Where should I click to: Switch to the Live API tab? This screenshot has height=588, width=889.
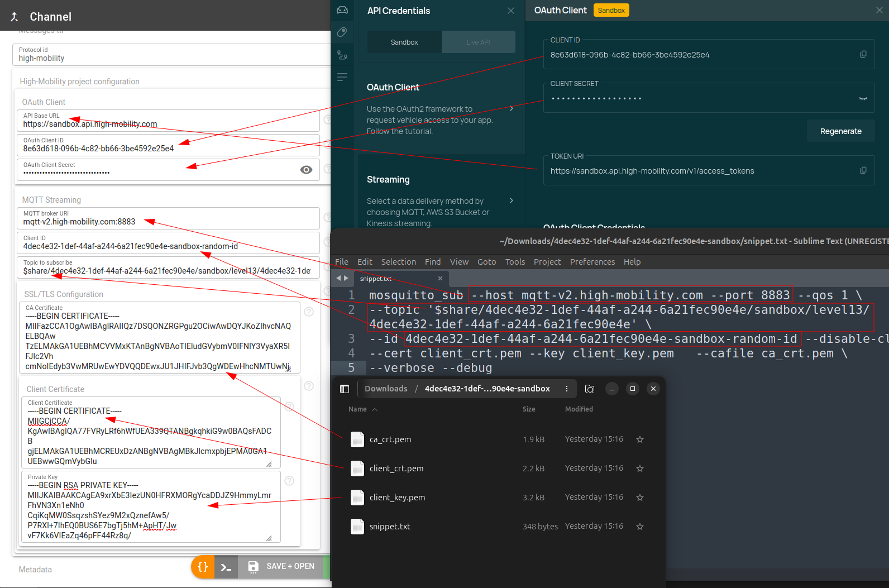tap(478, 42)
